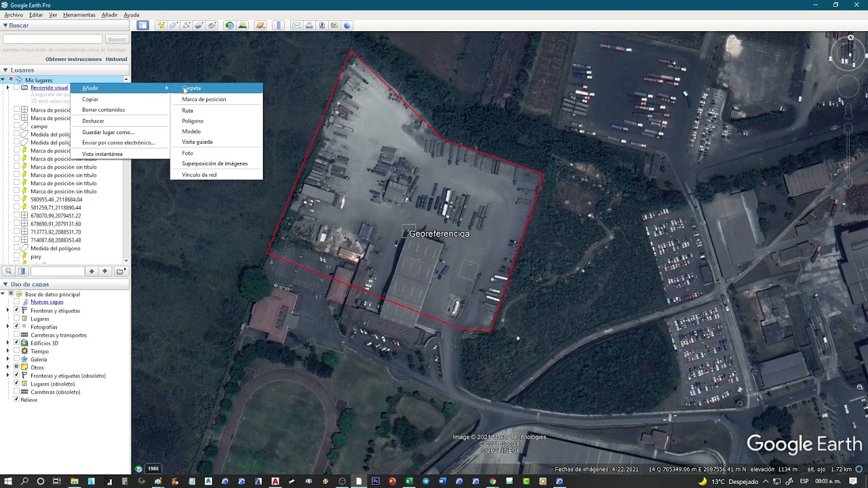Switch between planets with Saturn icon
Image resolution: width=868 pixels, height=488 pixels.
click(x=260, y=26)
